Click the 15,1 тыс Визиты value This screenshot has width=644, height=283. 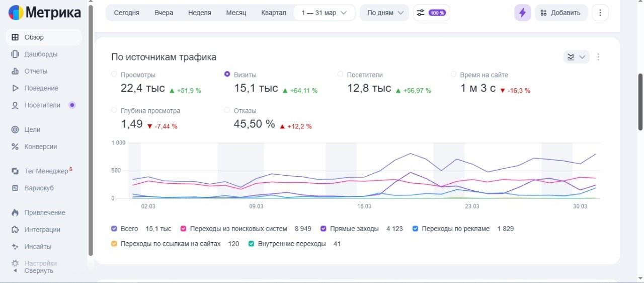coord(256,88)
